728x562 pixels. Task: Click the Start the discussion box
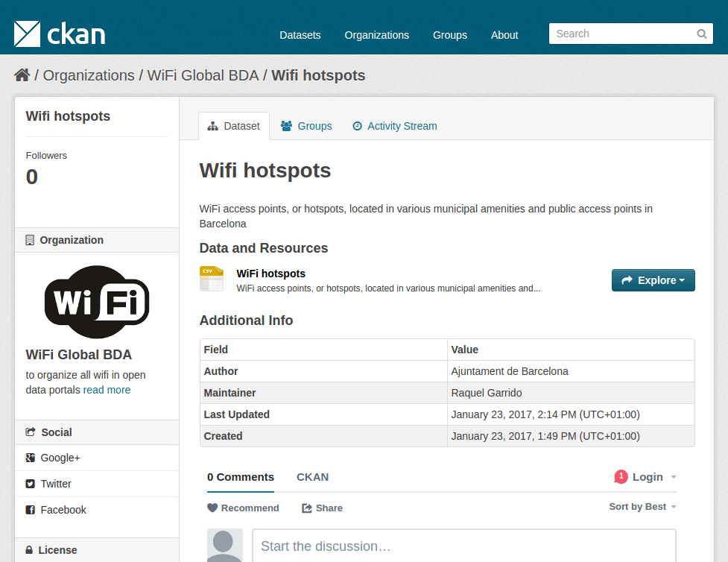point(463,546)
